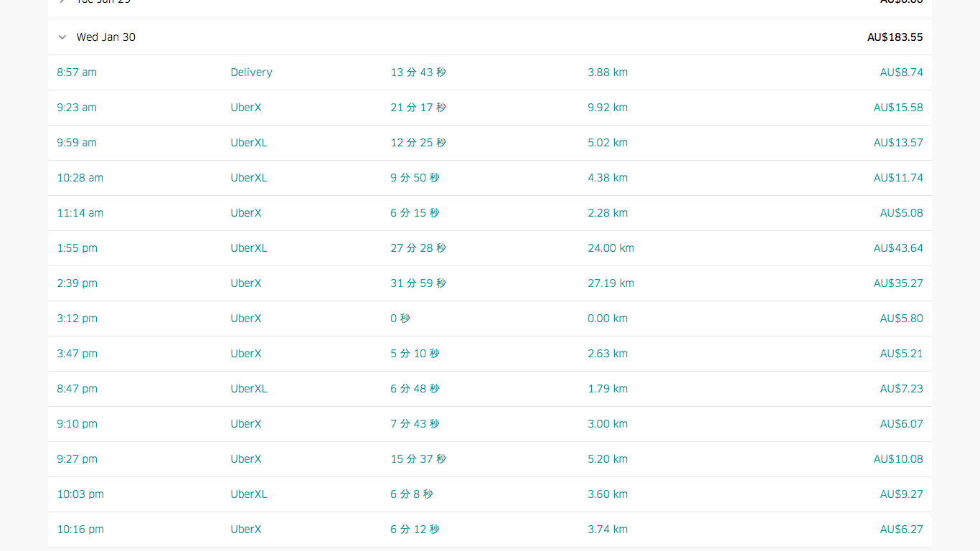Click the 13 分 43 秒 duration
The image size is (980, 551).
tap(418, 72)
